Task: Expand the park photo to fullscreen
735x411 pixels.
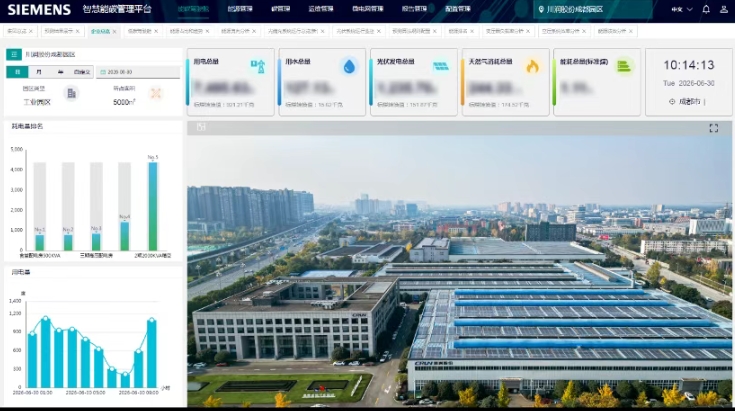Action: 713,128
